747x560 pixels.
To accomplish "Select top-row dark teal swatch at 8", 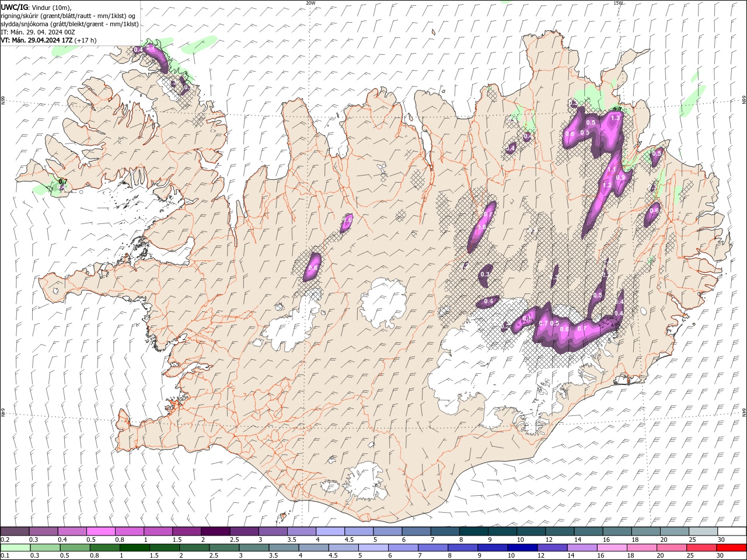I will tap(473, 531).
